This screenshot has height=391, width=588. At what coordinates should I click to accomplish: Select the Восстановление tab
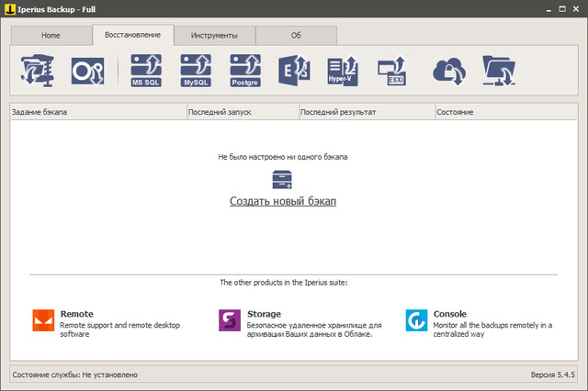(132, 35)
